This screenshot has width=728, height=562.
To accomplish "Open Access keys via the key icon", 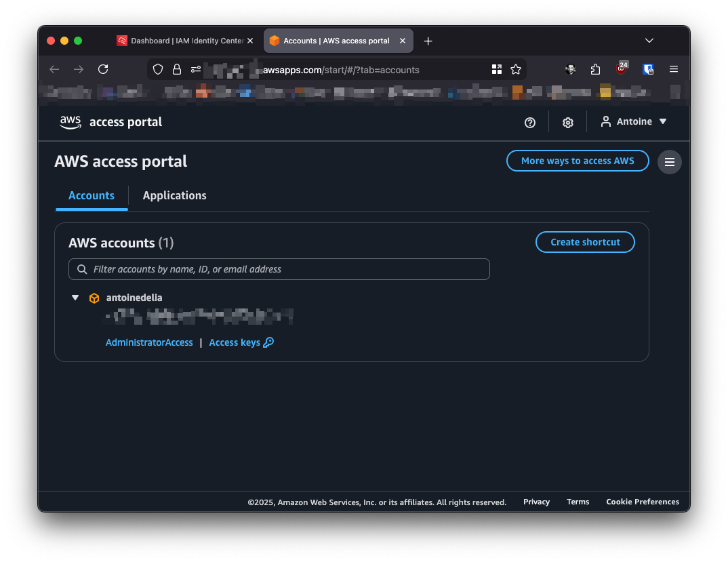I will tap(268, 342).
